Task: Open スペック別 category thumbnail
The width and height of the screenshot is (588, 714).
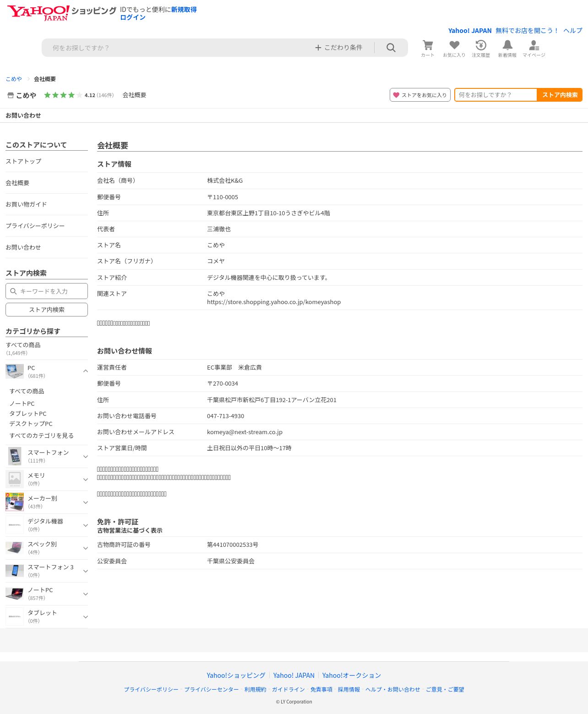Action: 15,548
